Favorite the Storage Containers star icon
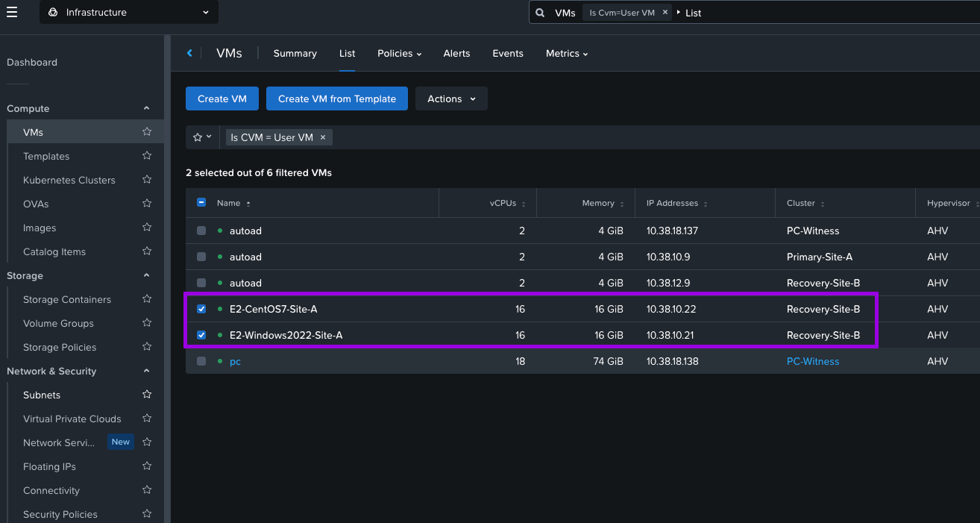Viewport: 980px width, 523px height. 147,298
